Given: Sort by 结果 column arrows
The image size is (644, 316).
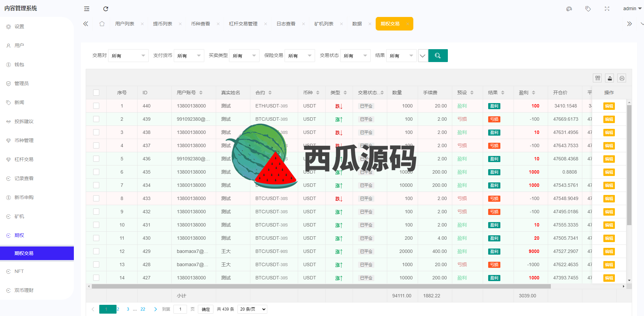Looking at the screenshot, I should (x=503, y=93).
